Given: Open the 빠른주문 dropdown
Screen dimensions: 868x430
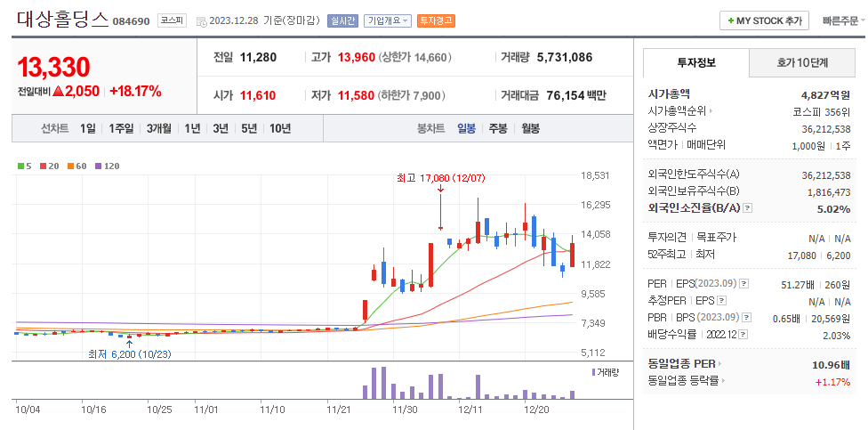Looking at the screenshot, I should coord(844,21).
